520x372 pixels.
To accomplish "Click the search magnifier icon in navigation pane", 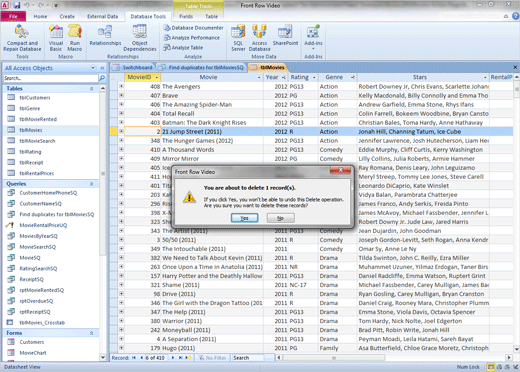I will point(102,78).
